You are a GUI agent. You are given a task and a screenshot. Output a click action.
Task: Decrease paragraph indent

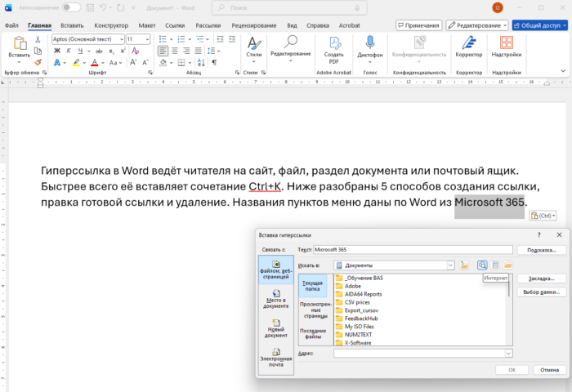[220, 39]
